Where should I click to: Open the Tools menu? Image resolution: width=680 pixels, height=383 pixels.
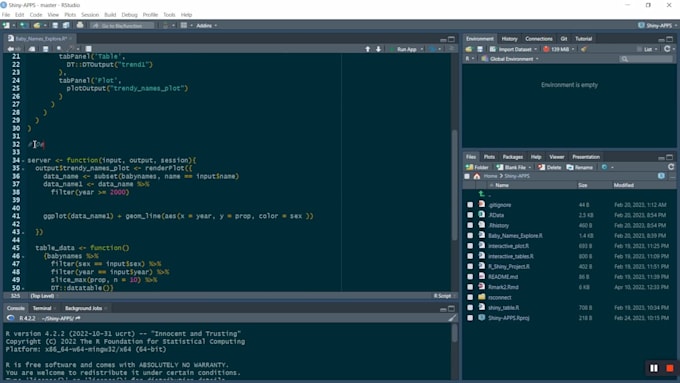[x=169, y=15]
